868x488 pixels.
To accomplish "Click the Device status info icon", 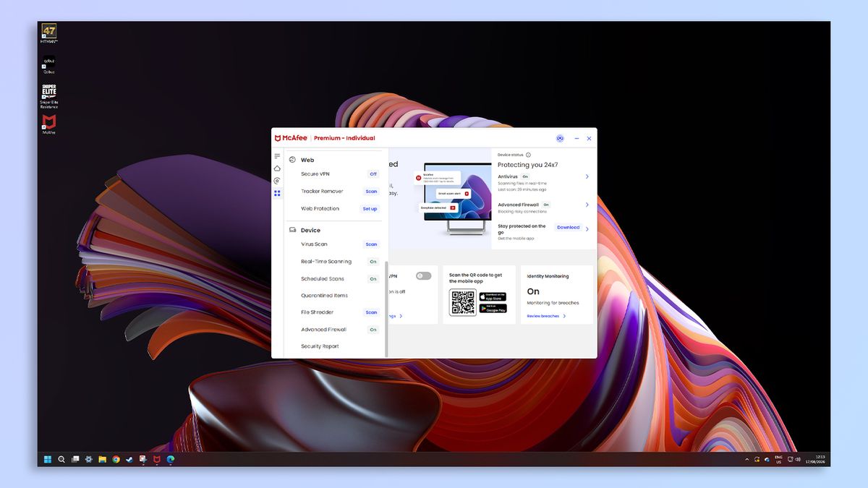I will (528, 155).
